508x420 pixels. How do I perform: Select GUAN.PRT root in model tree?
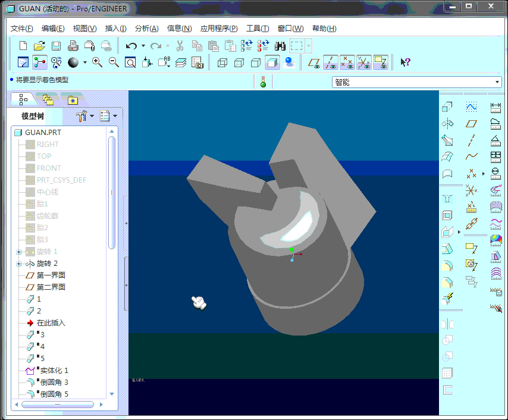43,133
